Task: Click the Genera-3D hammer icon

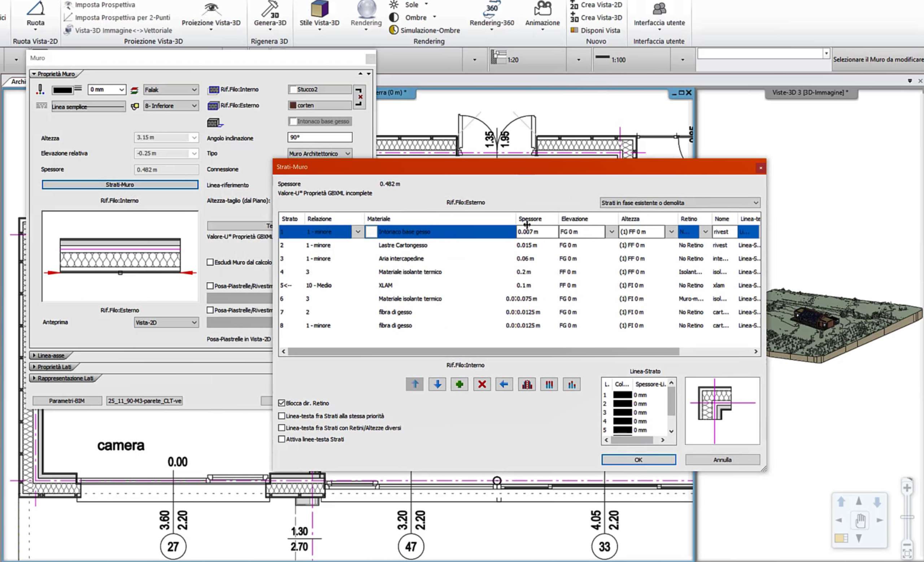Action: pyautogui.click(x=270, y=9)
